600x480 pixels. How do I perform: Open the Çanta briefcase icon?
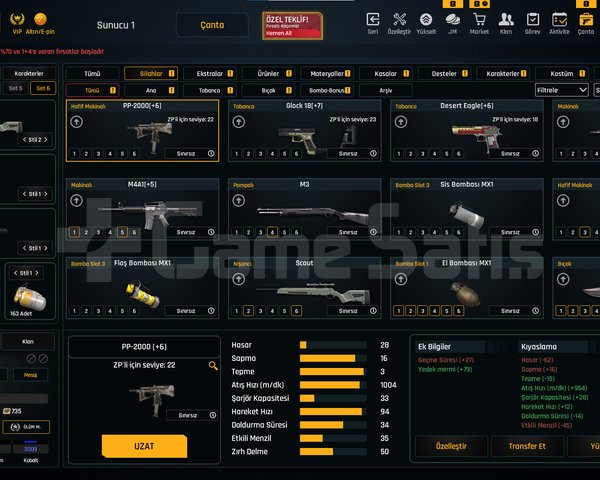(x=586, y=20)
